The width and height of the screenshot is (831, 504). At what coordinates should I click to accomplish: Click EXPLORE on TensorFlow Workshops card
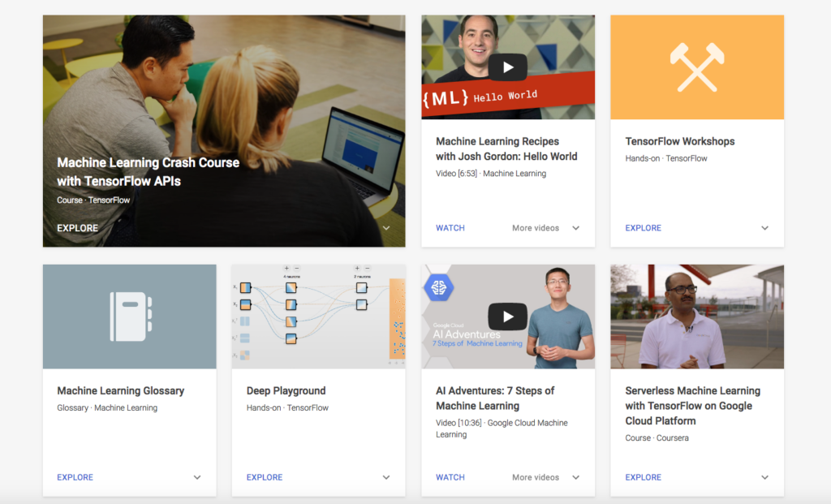point(643,228)
